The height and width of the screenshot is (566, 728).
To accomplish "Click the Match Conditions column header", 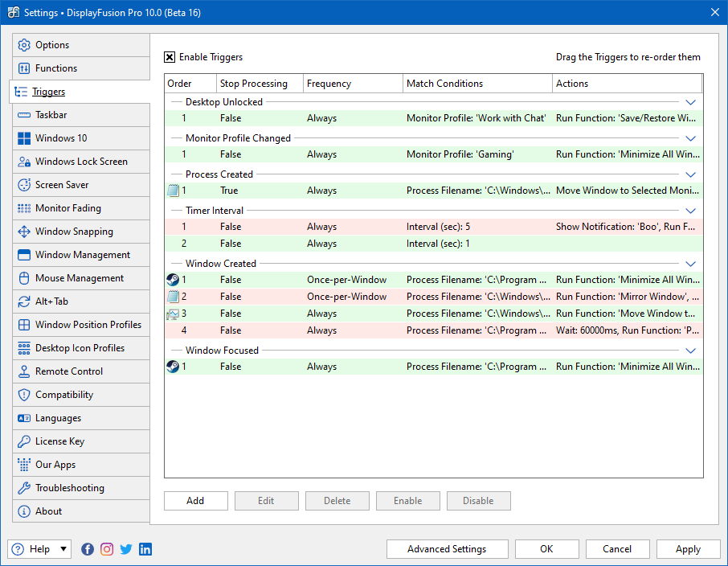I will pyautogui.click(x=478, y=84).
